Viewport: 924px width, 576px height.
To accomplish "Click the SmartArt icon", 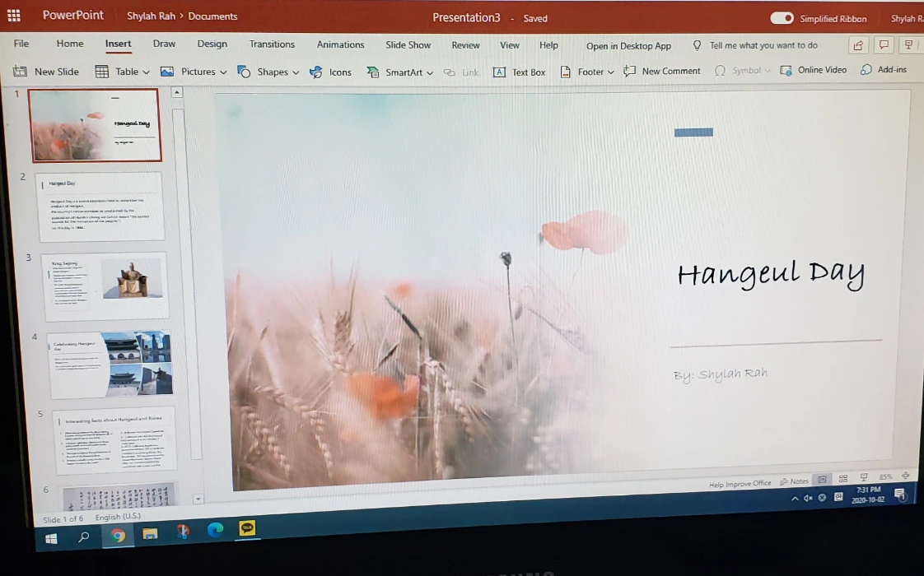I will pos(372,72).
